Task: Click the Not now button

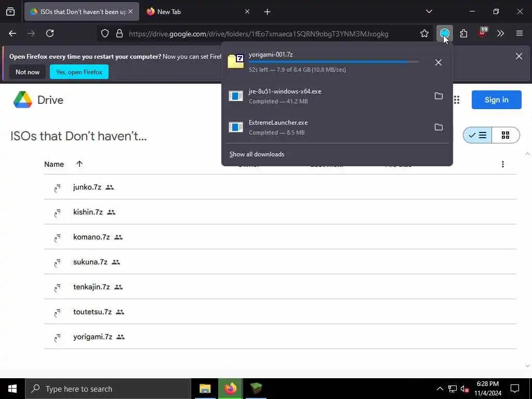Action: point(28,72)
